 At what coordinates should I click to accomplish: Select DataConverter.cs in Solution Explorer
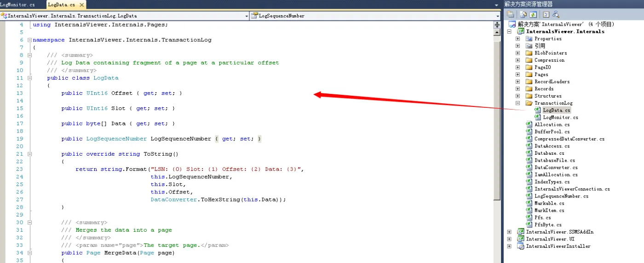point(556,168)
